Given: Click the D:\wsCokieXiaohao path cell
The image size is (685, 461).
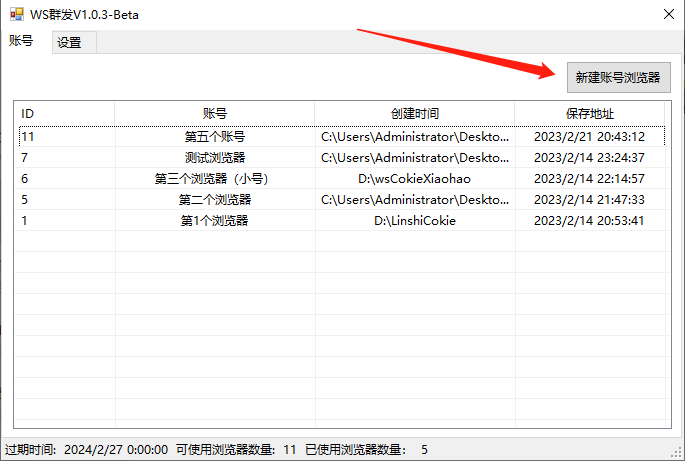Looking at the screenshot, I should [x=414, y=179].
